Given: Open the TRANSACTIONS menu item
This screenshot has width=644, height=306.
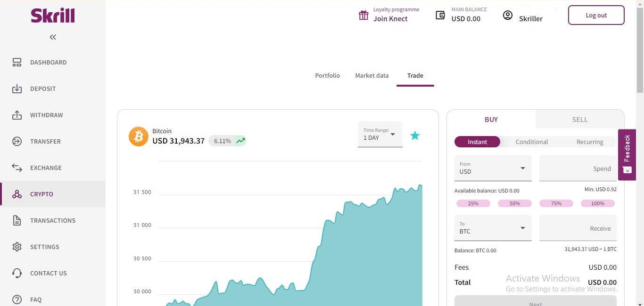Looking at the screenshot, I should [x=53, y=220].
